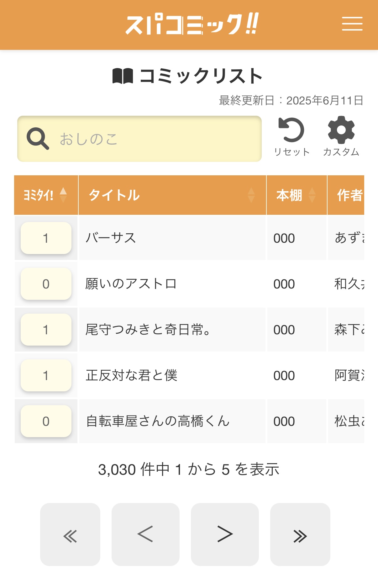The width and height of the screenshot is (378, 588).
Task: Sort the list by タイトル
Action: 172,195
